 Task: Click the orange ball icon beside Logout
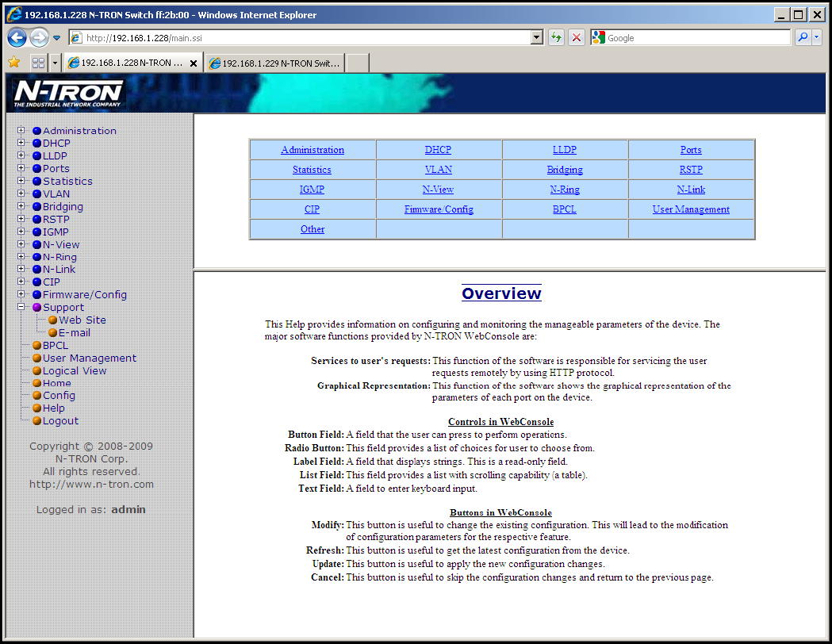pyautogui.click(x=36, y=420)
